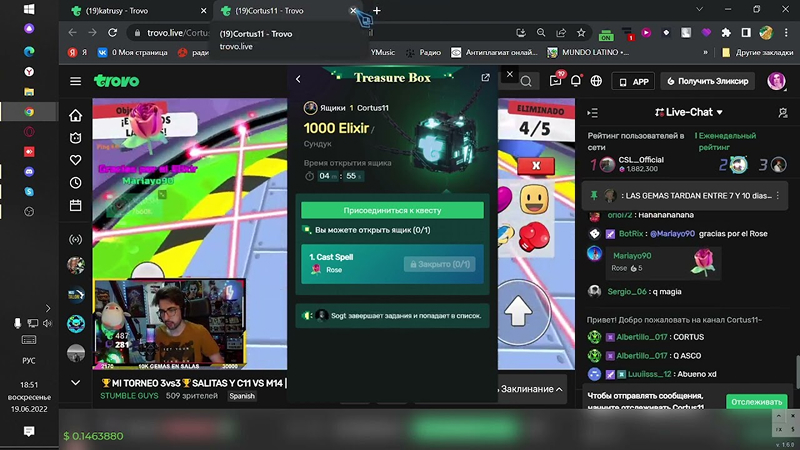Open pinned message options menu
This screenshot has height=450, width=800.
tap(778, 195)
